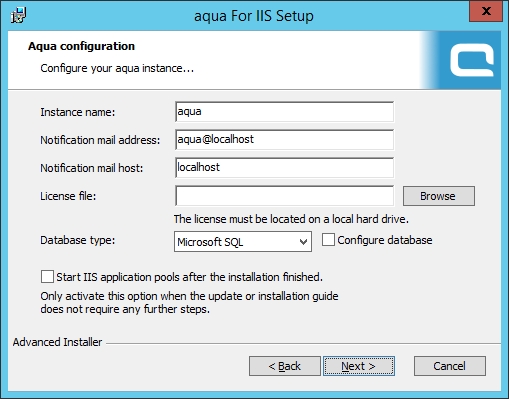Click the 'Aqua configuration' heading
This screenshot has width=509, height=399.
point(81,46)
